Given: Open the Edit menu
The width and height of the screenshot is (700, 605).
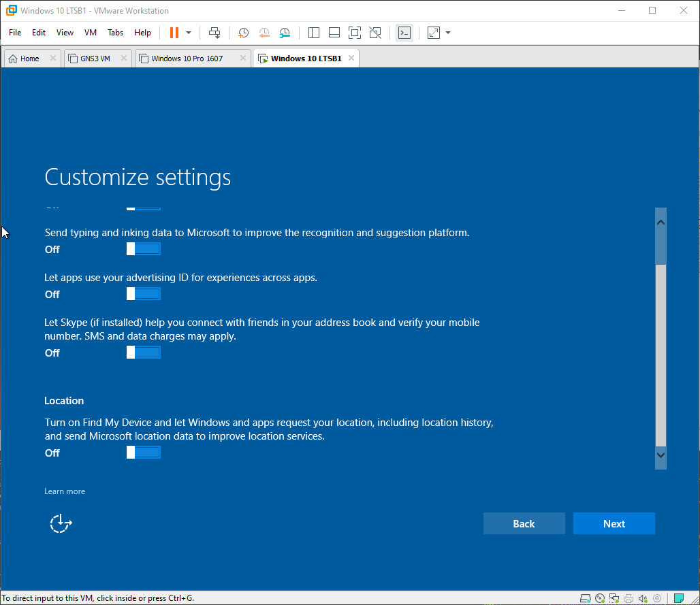Looking at the screenshot, I should click(38, 33).
